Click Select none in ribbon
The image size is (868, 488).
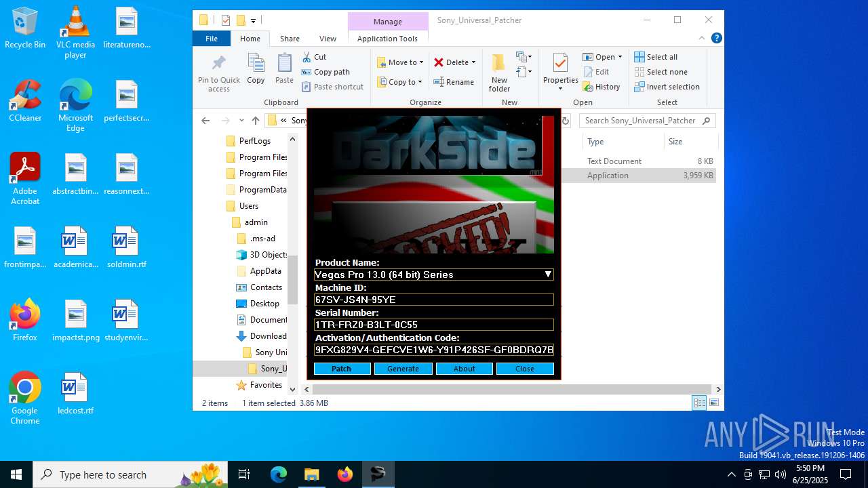point(660,72)
